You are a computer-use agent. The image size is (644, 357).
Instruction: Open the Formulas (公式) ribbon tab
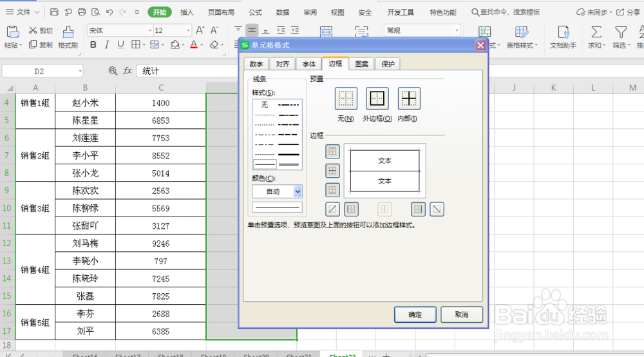(x=255, y=12)
